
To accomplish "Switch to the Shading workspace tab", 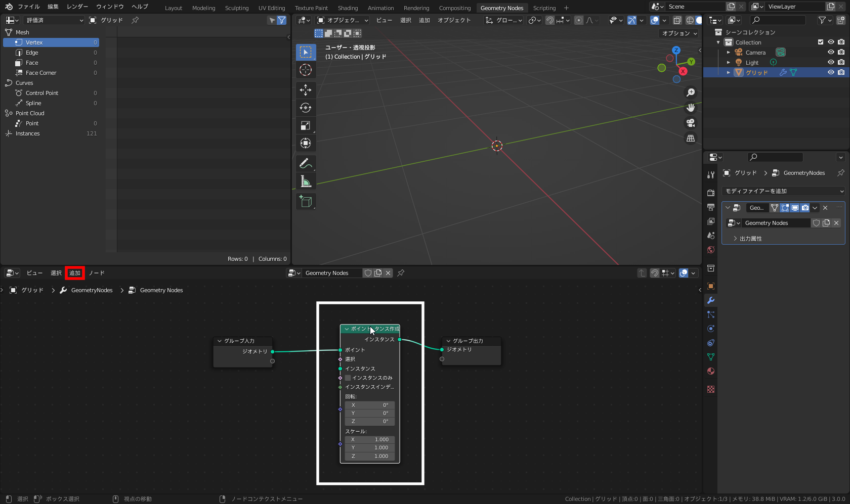I will coord(348,8).
